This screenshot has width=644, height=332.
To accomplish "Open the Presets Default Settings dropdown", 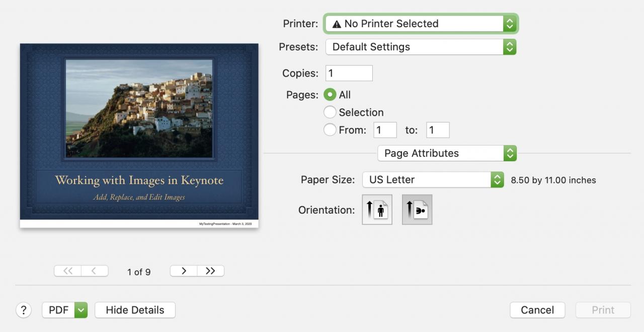I will click(x=421, y=47).
